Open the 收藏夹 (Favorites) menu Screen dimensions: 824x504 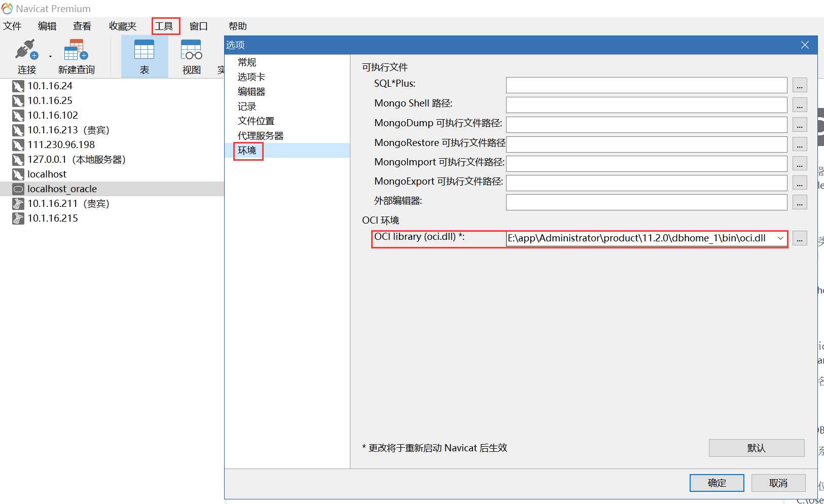coord(123,26)
